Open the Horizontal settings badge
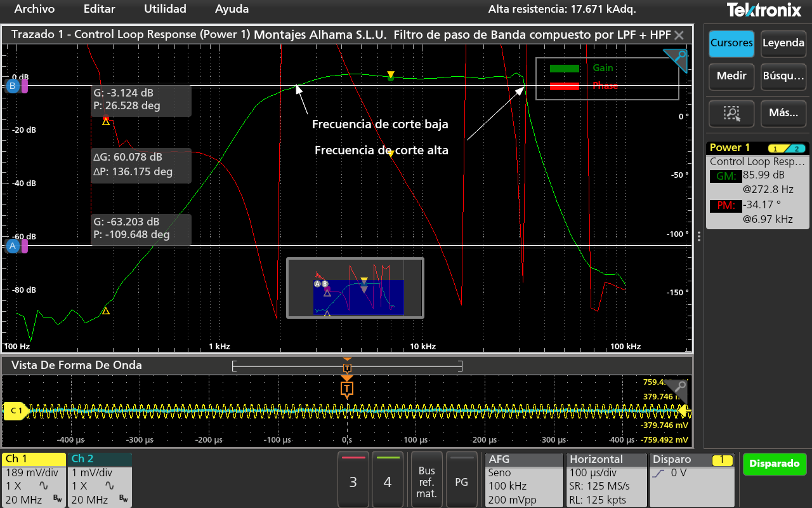The height and width of the screenshot is (508, 812). 606,479
